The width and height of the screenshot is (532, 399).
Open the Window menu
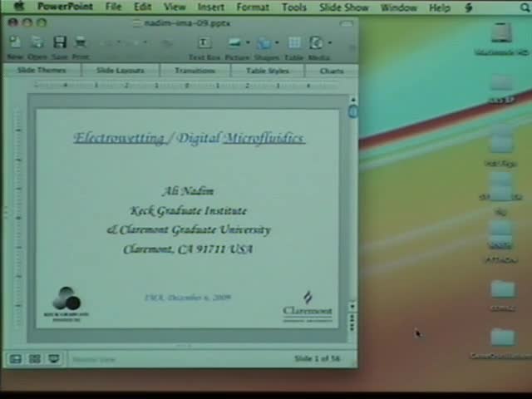click(x=398, y=7)
